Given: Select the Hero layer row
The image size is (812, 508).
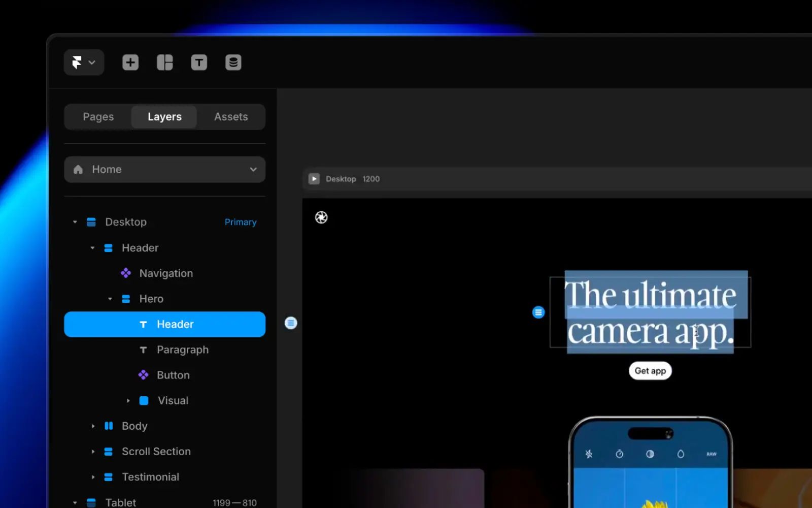Looking at the screenshot, I should coord(165,299).
